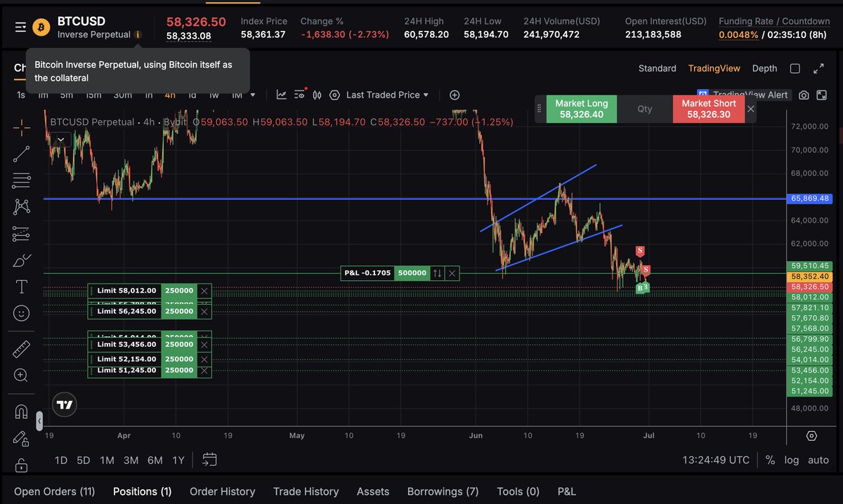Image resolution: width=843 pixels, height=504 pixels.
Task: Expand the chart panel with diagonal arrows
Action: (x=818, y=68)
